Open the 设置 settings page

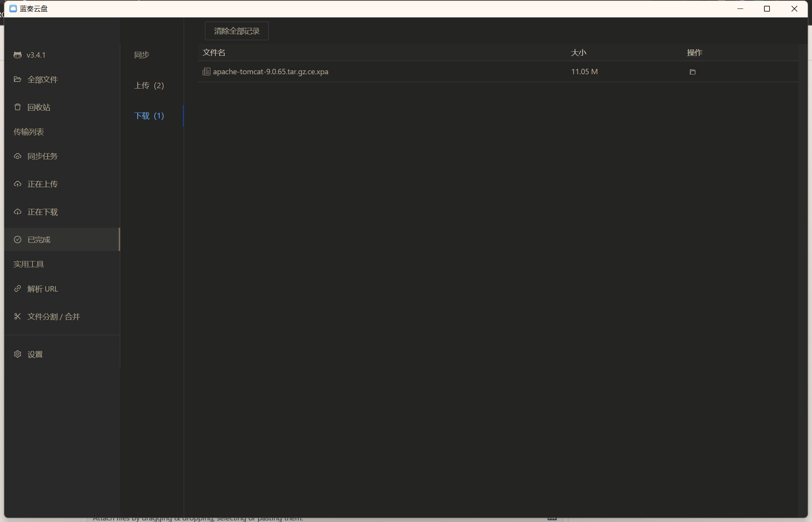[x=35, y=354]
